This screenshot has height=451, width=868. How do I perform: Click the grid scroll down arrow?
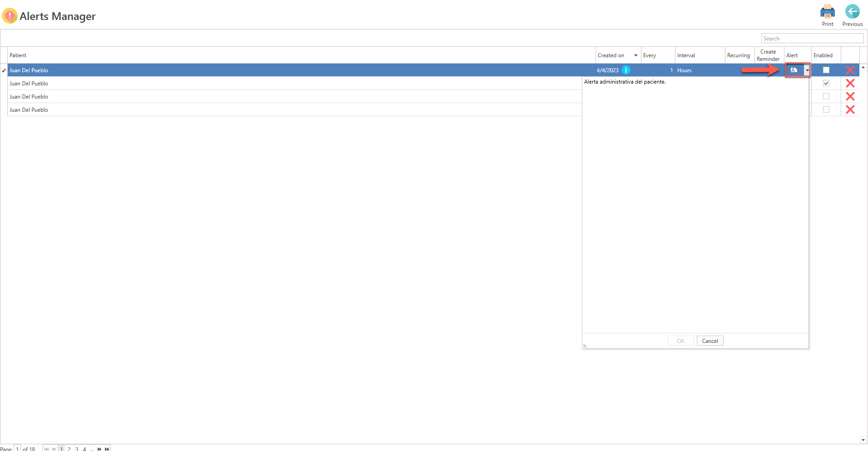click(x=863, y=440)
